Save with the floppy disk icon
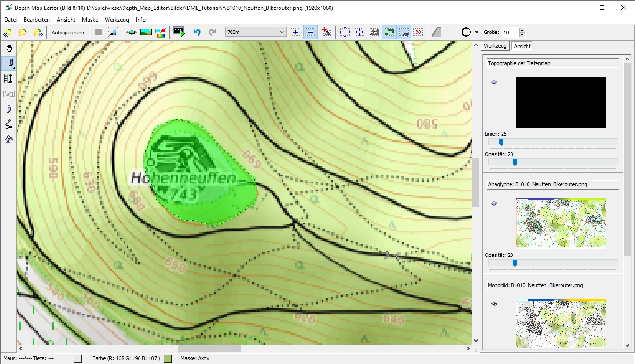Image resolution: width=635 pixels, height=364 pixels. click(113, 32)
